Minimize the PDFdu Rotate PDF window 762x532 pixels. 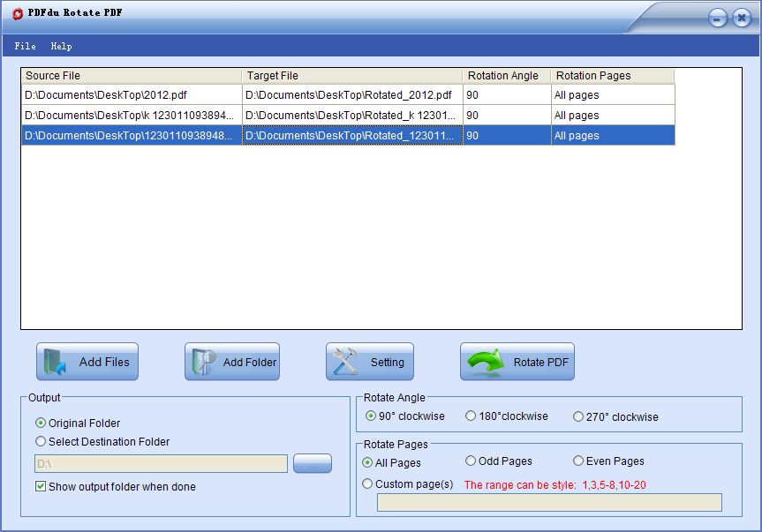(x=718, y=19)
